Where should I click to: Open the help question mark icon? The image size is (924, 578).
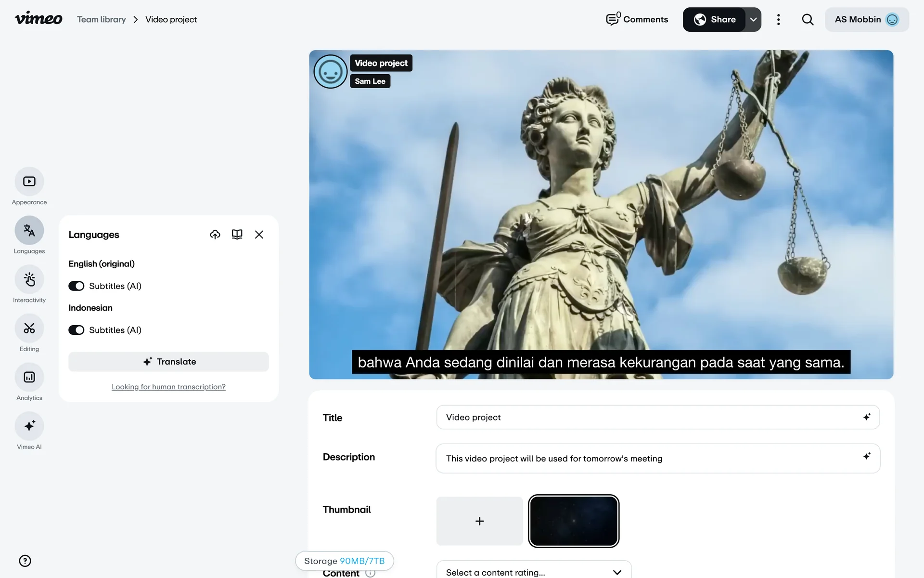[x=25, y=561]
